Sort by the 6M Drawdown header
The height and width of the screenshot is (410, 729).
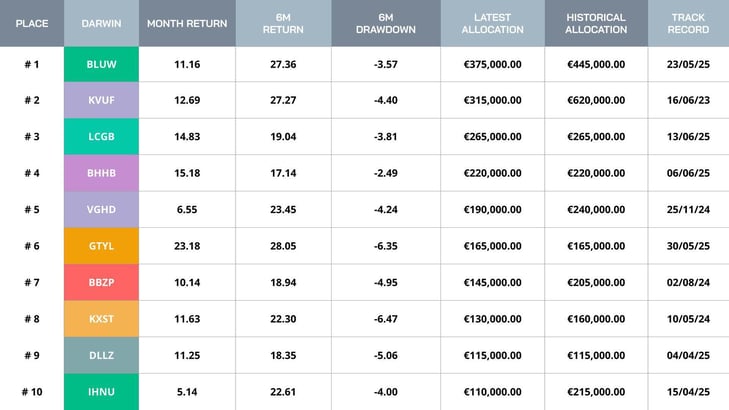pos(385,23)
